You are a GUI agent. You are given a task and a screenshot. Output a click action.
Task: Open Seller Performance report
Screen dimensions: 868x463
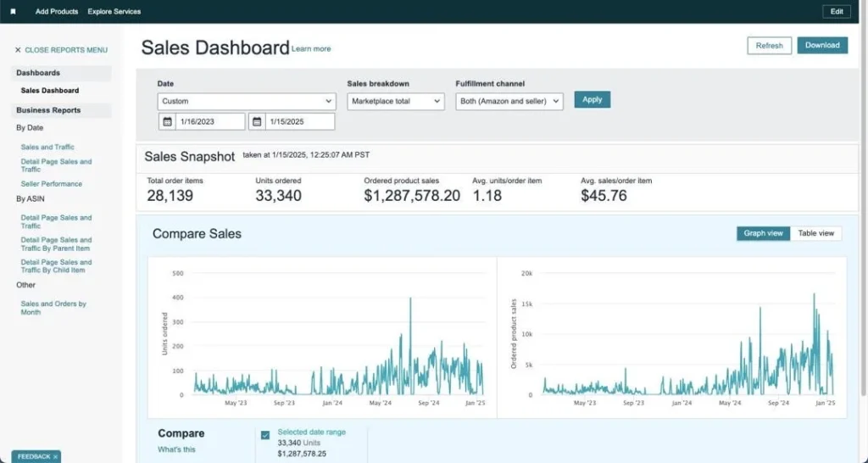(52, 183)
